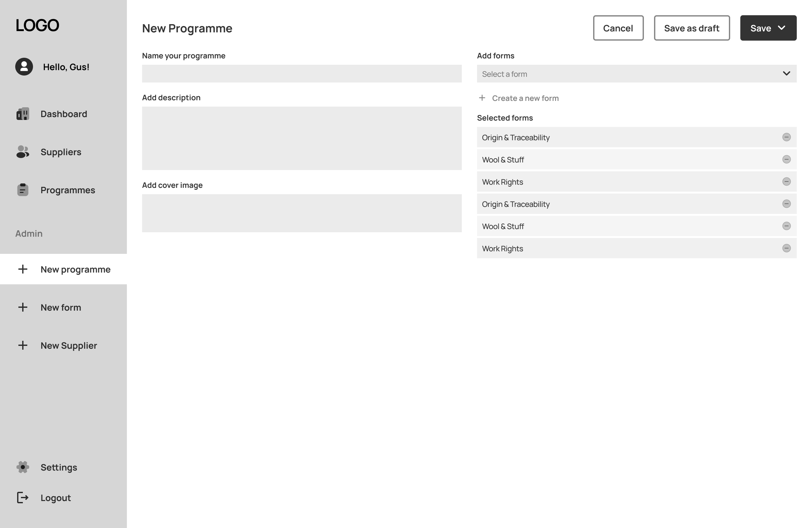
Task: Select the New programme menu item
Action: (x=75, y=269)
